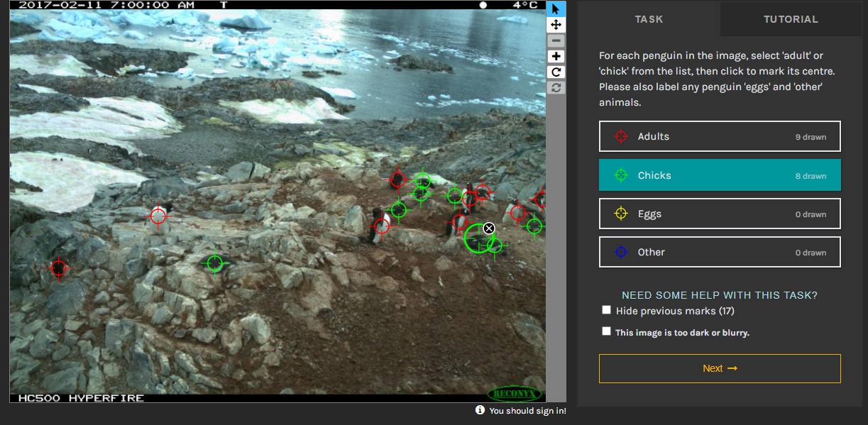Click the 'You should sign in!' notice
This screenshot has width=868, height=425.
click(x=527, y=411)
